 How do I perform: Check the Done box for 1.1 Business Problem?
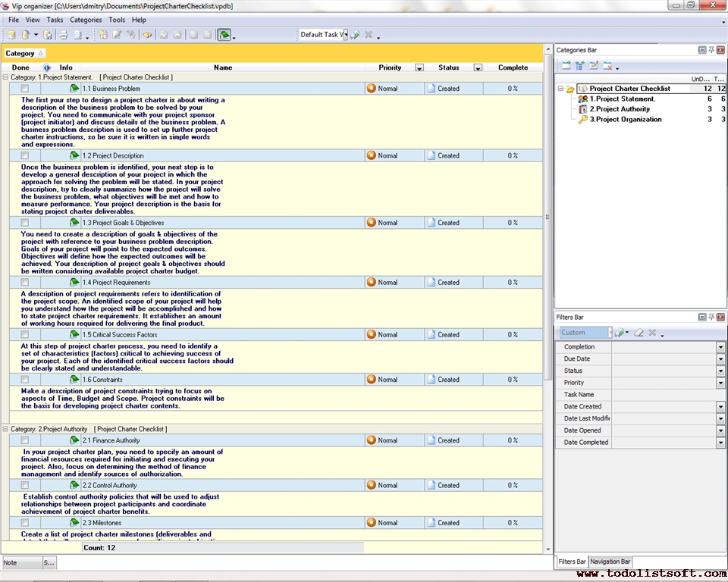pos(25,89)
